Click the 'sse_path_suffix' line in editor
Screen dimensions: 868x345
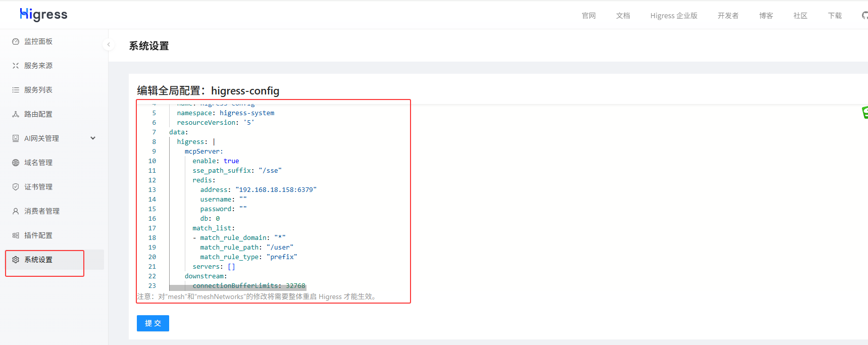click(237, 171)
